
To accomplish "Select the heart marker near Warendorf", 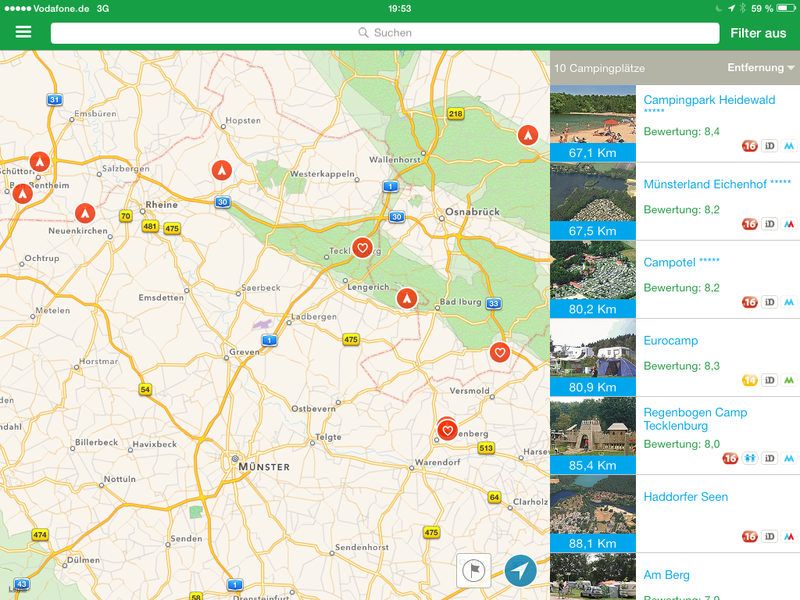I will tap(448, 430).
